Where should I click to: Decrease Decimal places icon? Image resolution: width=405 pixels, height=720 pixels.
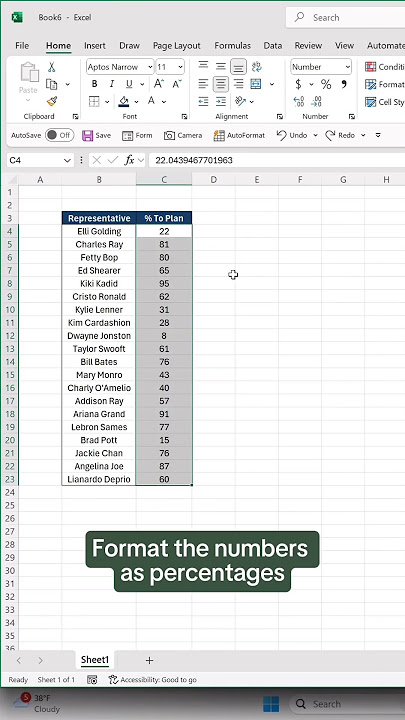tap(316, 101)
